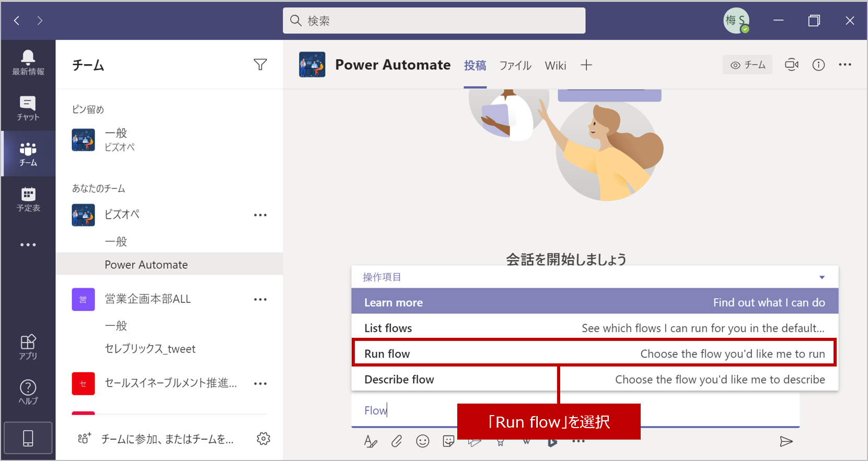Click the 検索 search box
Image resolution: width=868 pixels, height=461 pixels.
tap(434, 20)
